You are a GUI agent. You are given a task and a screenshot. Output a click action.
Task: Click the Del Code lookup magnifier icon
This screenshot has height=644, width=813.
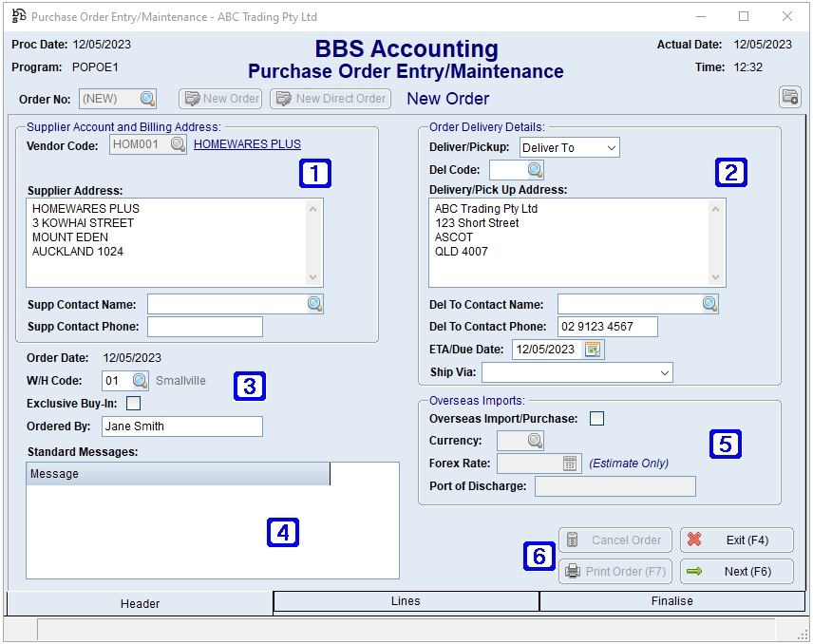535,170
